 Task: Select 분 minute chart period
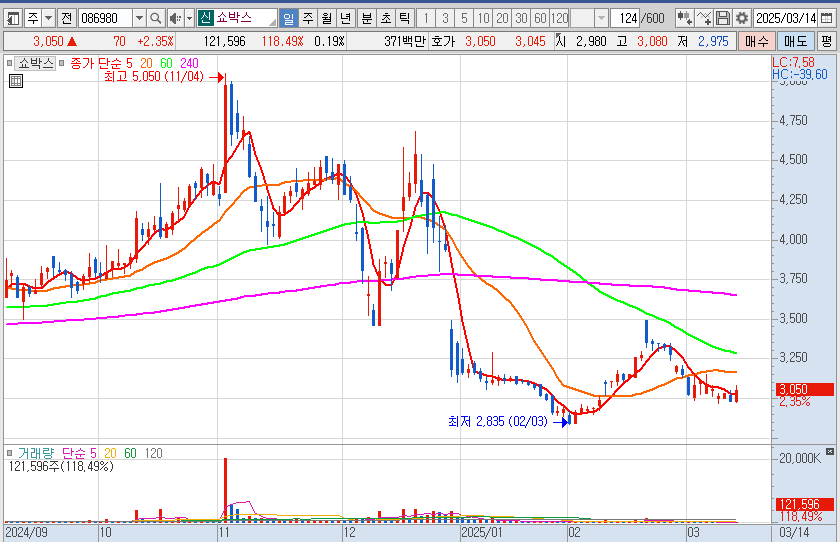click(366, 19)
